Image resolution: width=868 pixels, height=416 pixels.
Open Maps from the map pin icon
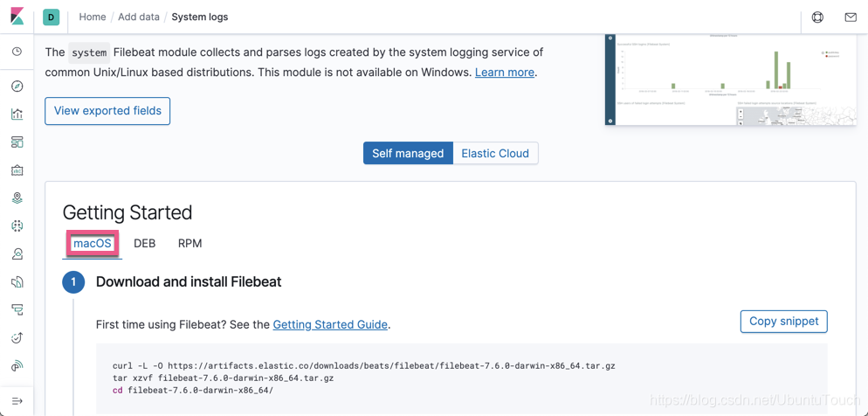coord(17,198)
